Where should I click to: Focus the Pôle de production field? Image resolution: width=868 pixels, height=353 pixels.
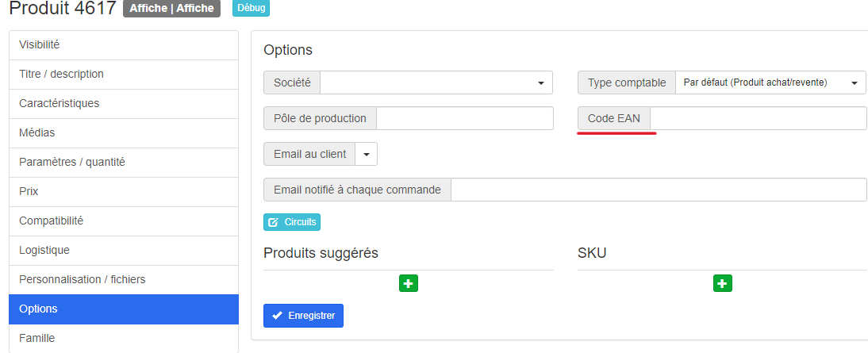(x=465, y=118)
